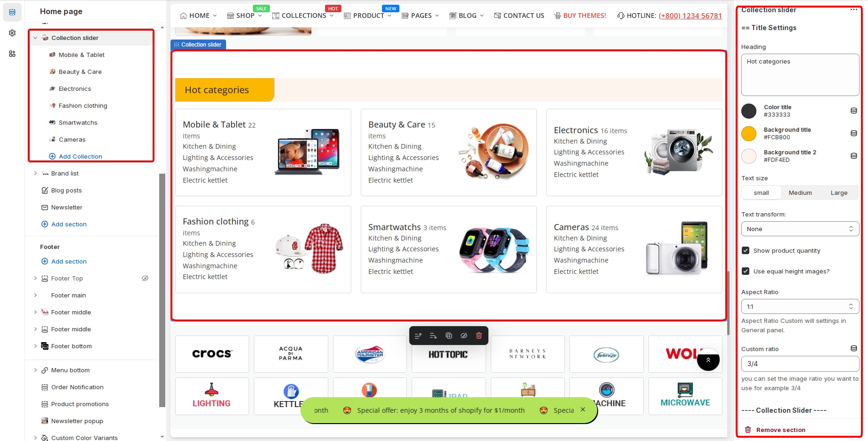The height and width of the screenshot is (441, 868).
Task: Click dynamic source icon beside Color title
Action: coord(853,111)
